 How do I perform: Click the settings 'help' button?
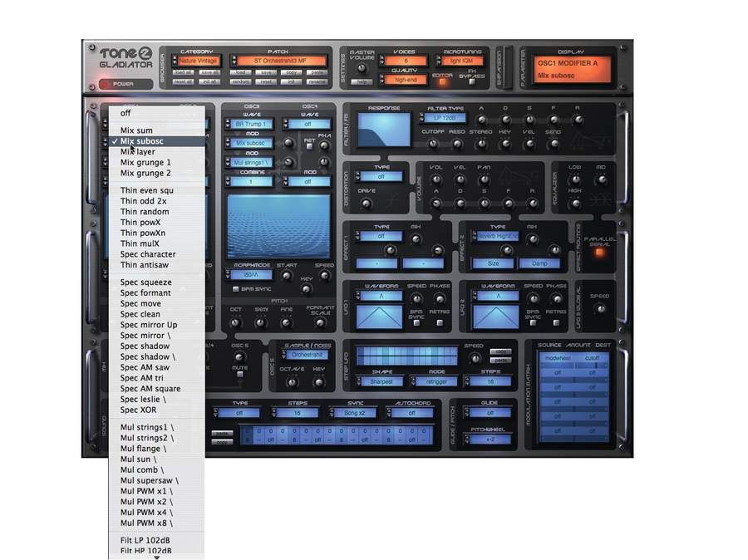pyautogui.click(x=362, y=82)
